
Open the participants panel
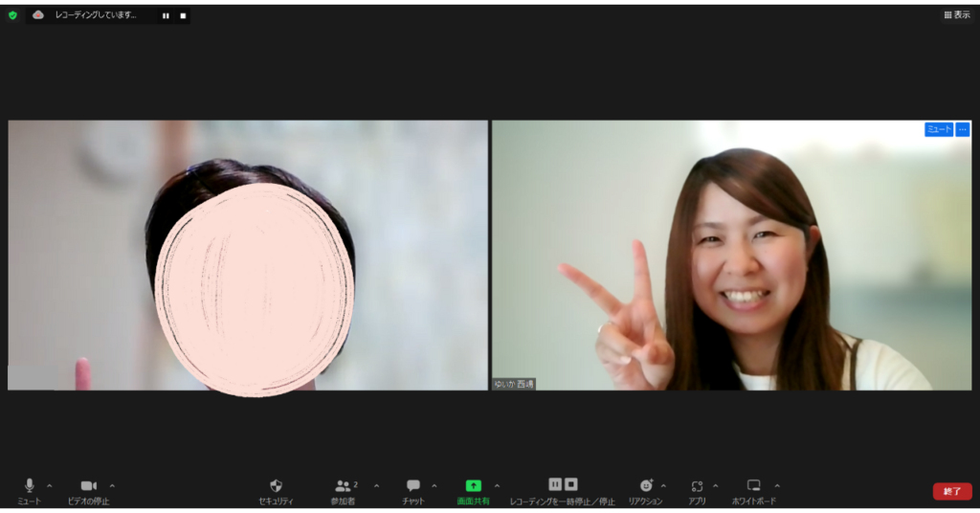tap(343, 486)
